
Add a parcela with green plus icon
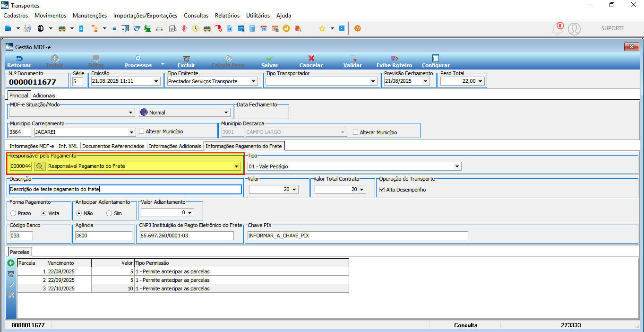click(11, 263)
